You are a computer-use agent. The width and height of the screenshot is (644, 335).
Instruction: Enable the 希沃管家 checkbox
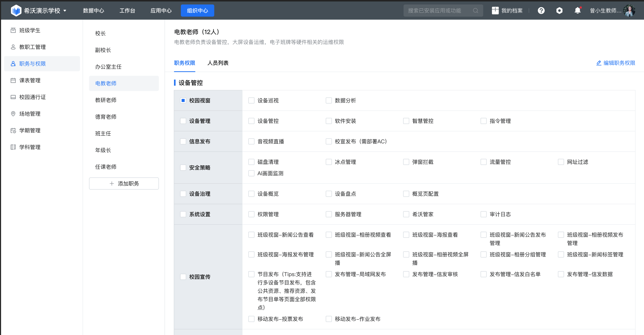click(x=406, y=214)
